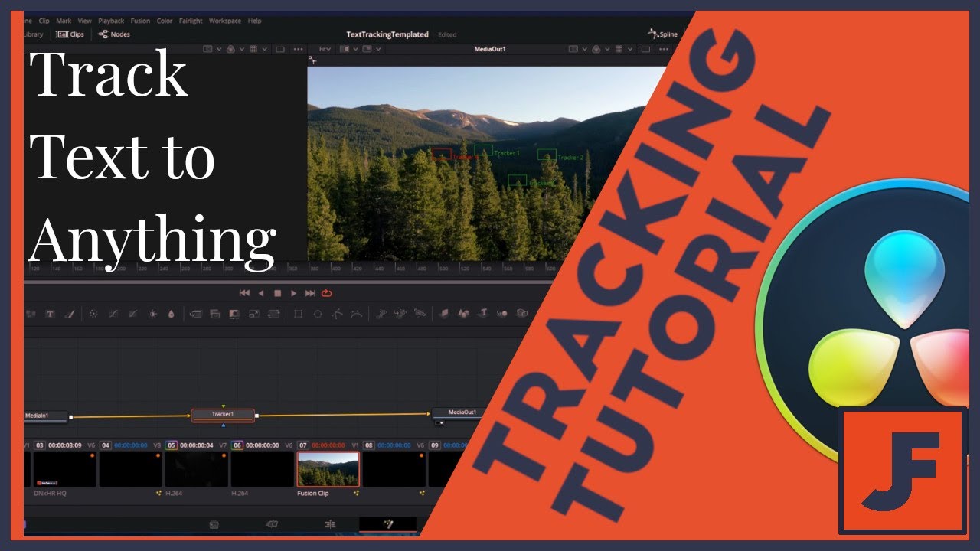
Task: Add a pRender particle node
Action: 420,314
